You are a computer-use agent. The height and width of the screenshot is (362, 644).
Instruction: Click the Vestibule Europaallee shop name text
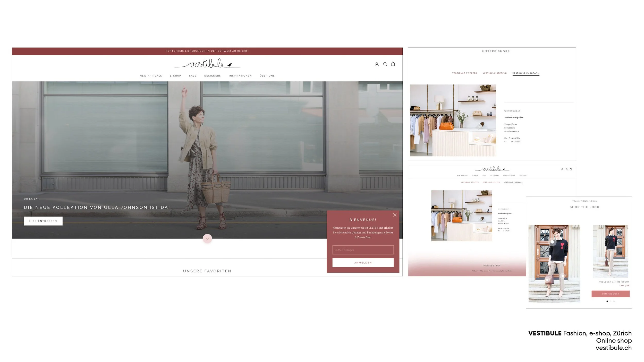(x=514, y=117)
